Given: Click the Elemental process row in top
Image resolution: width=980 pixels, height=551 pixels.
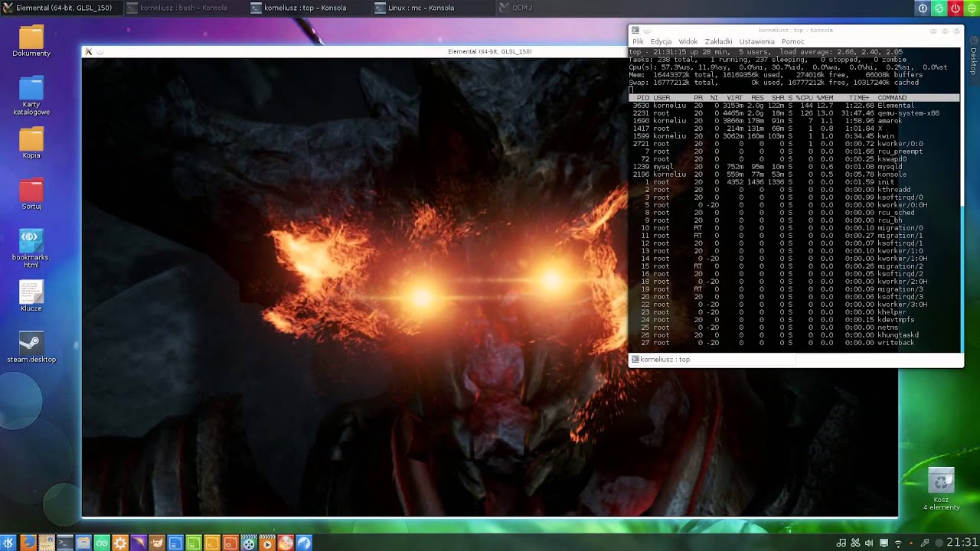Looking at the screenshot, I should coord(794,106).
